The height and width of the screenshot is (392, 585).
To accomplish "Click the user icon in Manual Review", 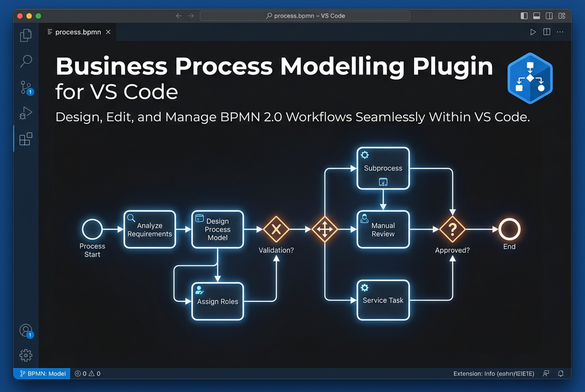I will (364, 219).
